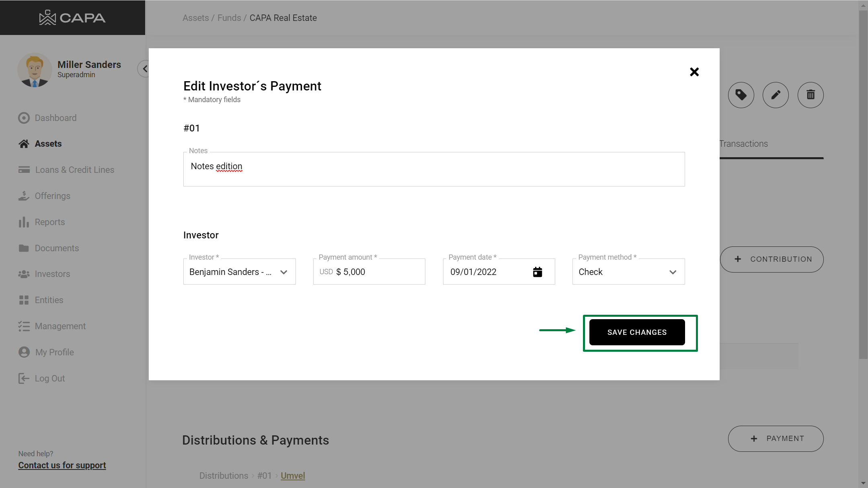Click the tag icon button
This screenshot has height=488, width=868.
pos(741,95)
